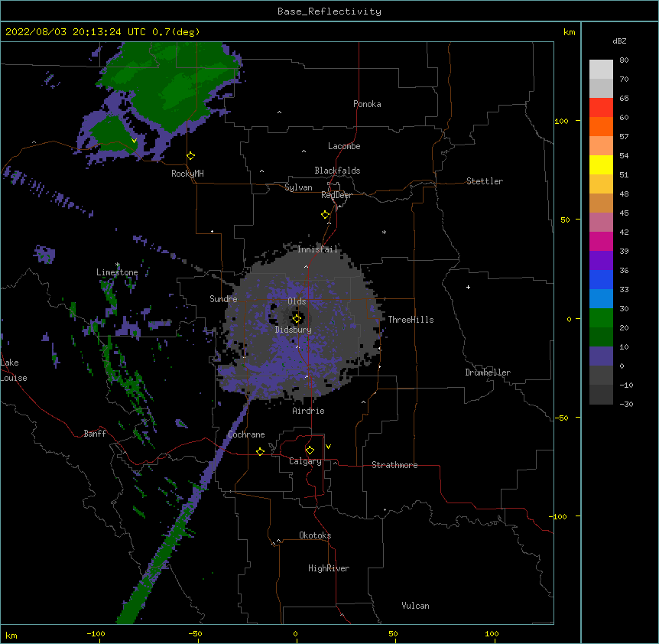Image resolution: width=659 pixels, height=644 pixels.
Task: Click the 50 tick label on right axis
Action: pyautogui.click(x=565, y=220)
